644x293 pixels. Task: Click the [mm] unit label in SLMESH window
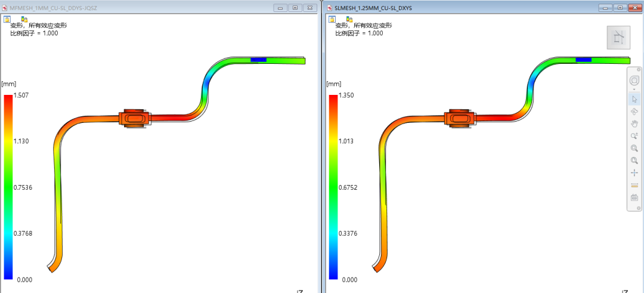tap(333, 84)
